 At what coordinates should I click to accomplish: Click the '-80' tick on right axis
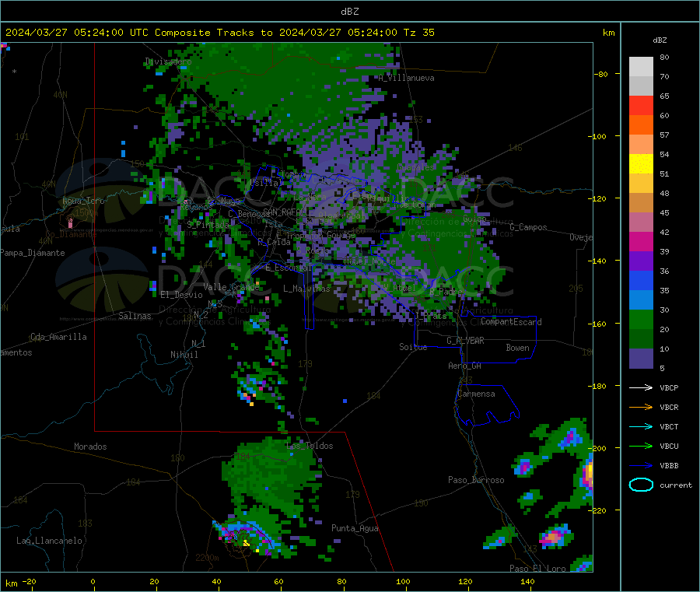pos(601,74)
